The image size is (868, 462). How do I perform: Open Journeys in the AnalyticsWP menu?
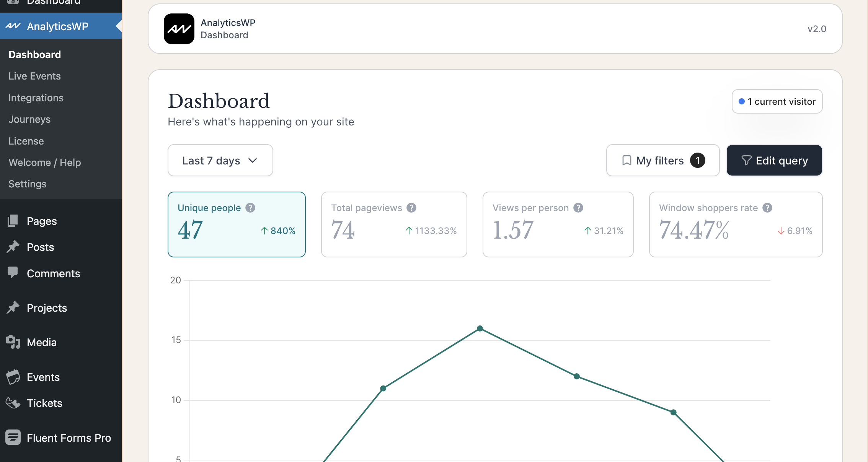click(x=29, y=119)
